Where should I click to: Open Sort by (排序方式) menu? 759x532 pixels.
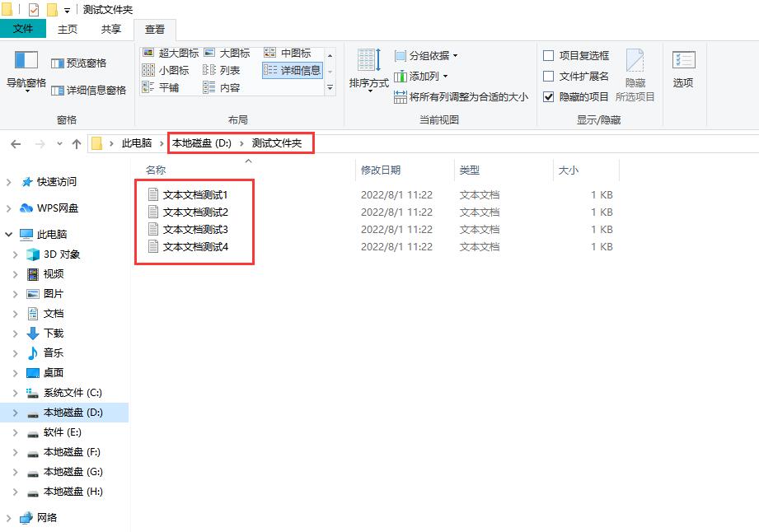tap(369, 71)
